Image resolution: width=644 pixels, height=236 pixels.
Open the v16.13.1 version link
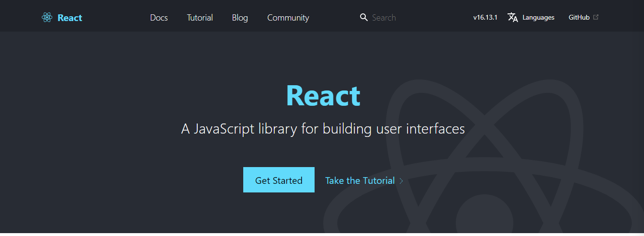pos(485,18)
